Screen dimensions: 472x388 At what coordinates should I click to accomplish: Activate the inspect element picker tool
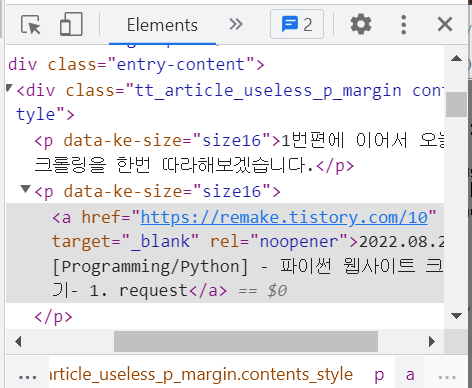coord(30,24)
